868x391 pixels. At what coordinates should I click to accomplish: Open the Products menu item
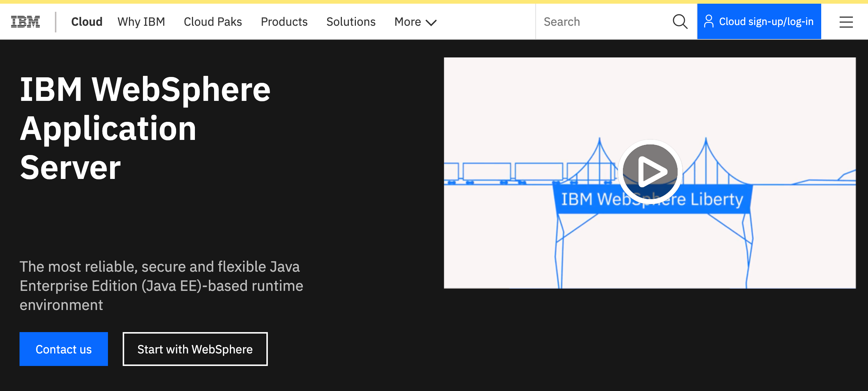[x=284, y=22]
